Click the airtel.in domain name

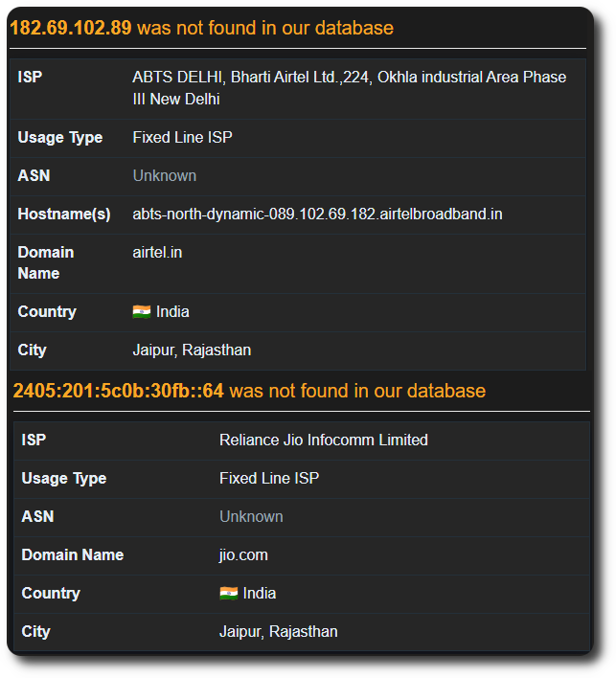pyautogui.click(x=157, y=253)
